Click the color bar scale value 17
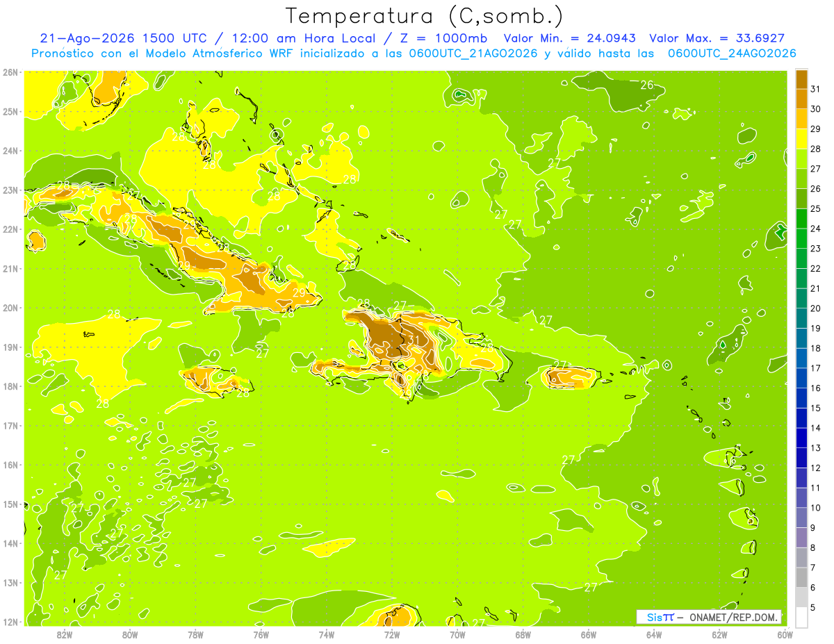The image size is (834, 644). (816, 368)
